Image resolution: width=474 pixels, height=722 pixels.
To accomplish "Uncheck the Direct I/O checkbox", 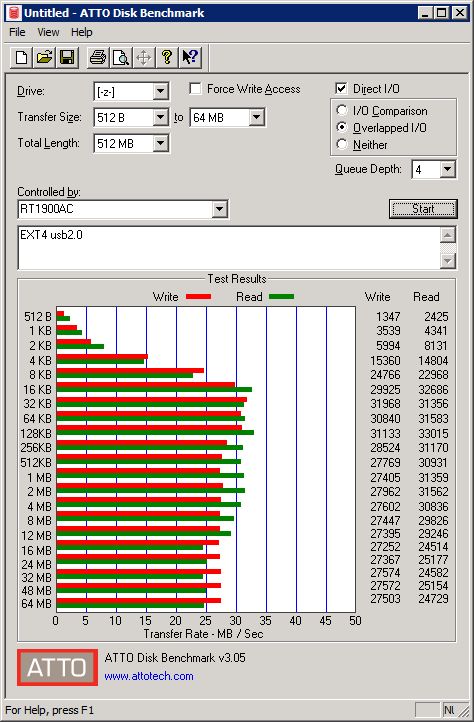I will [341, 88].
